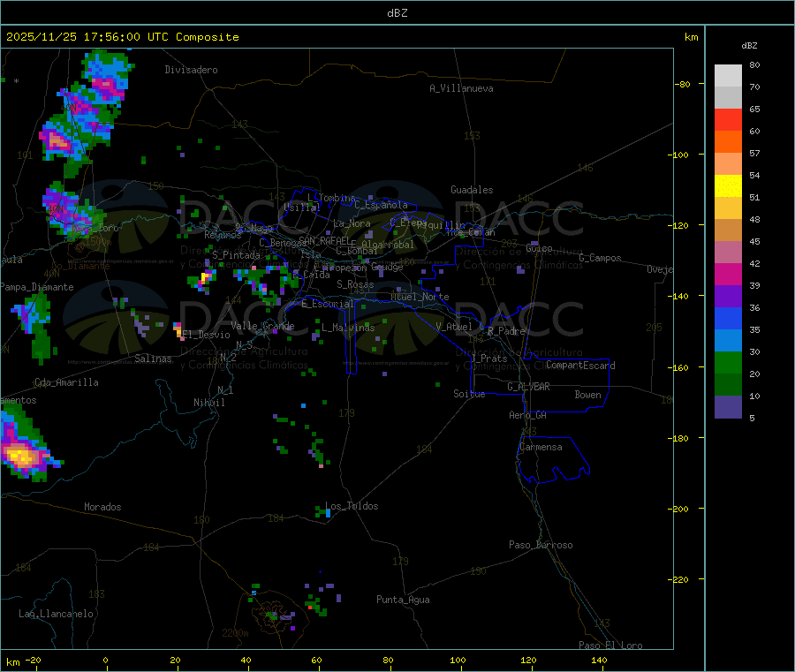The height and width of the screenshot is (672, 795).
Task: Click the Guadales map label
Action: (472, 190)
